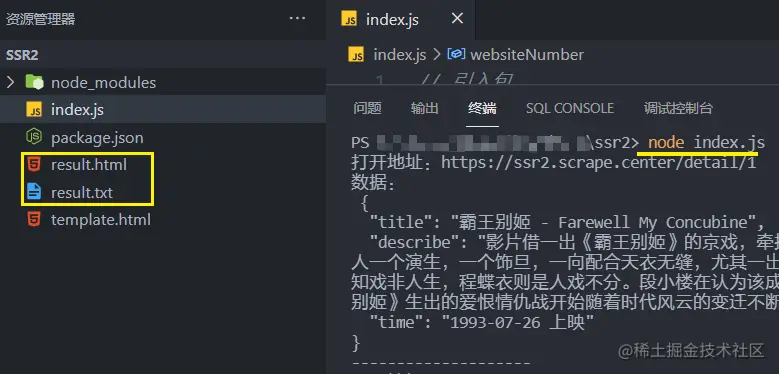Click the HTML5 icon beside result.html
The width and height of the screenshot is (779, 374).
(x=34, y=164)
